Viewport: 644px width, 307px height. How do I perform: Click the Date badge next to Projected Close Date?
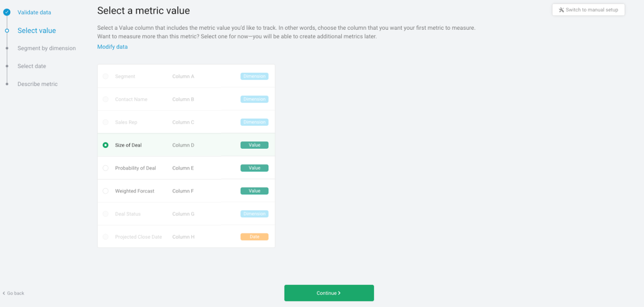point(254,237)
